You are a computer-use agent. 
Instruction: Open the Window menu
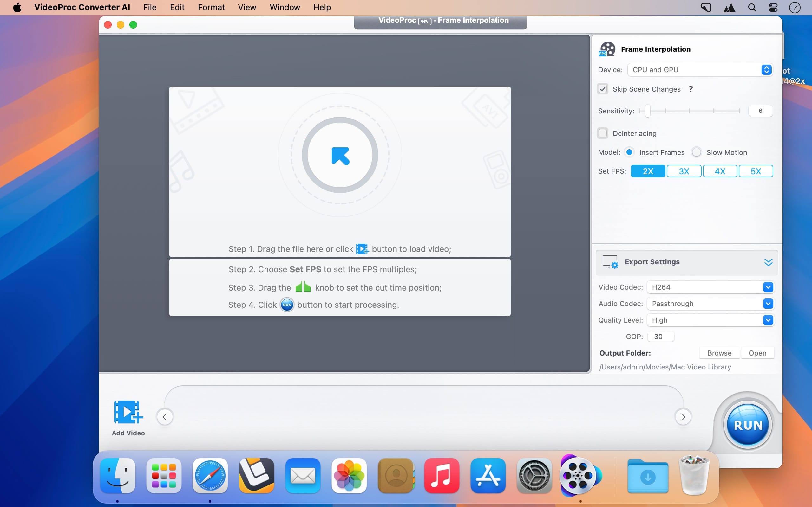tap(284, 7)
